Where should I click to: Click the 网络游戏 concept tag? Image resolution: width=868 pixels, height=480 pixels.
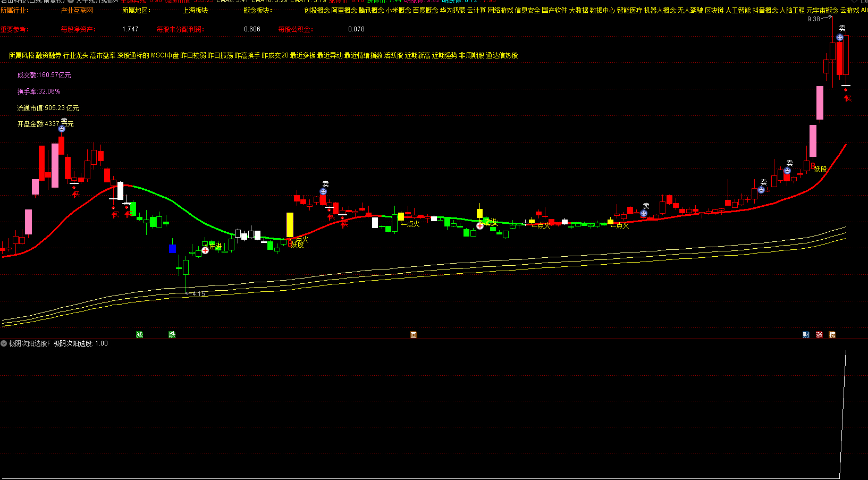(x=500, y=10)
